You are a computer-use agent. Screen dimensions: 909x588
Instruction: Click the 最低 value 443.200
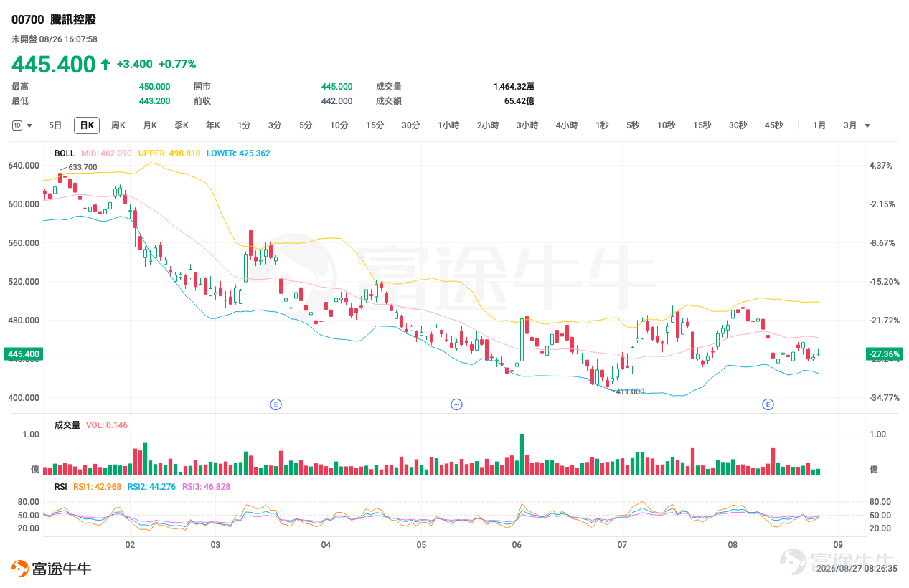pos(155,101)
